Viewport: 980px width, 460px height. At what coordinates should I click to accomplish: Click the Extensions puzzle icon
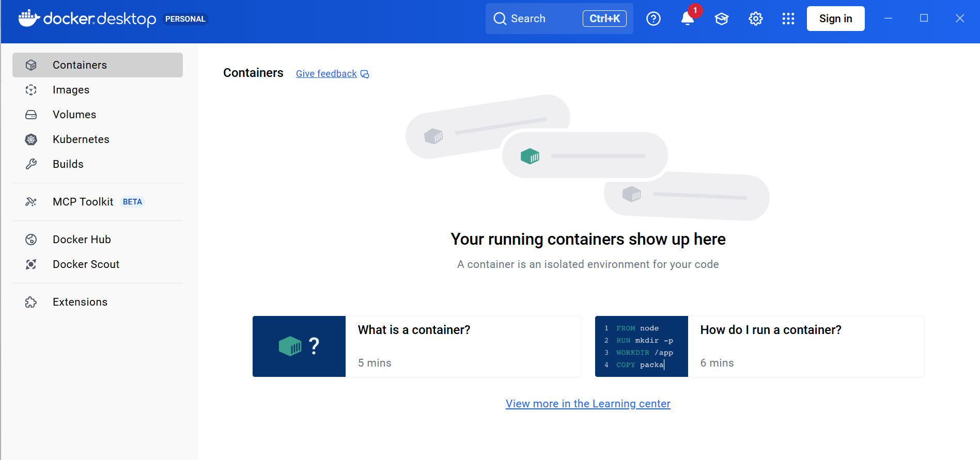[x=31, y=302]
